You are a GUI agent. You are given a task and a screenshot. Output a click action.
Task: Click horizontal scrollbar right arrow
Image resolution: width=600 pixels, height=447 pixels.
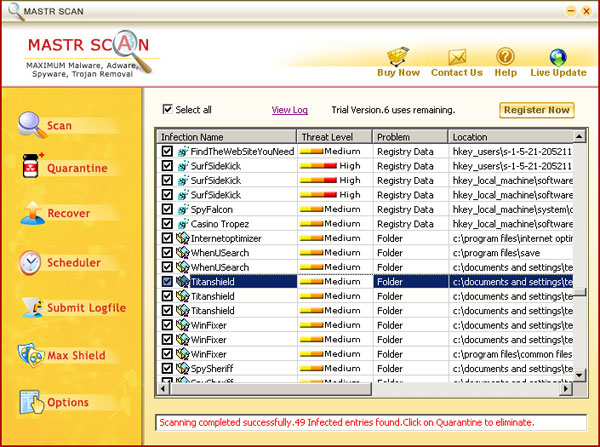[x=566, y=389]
